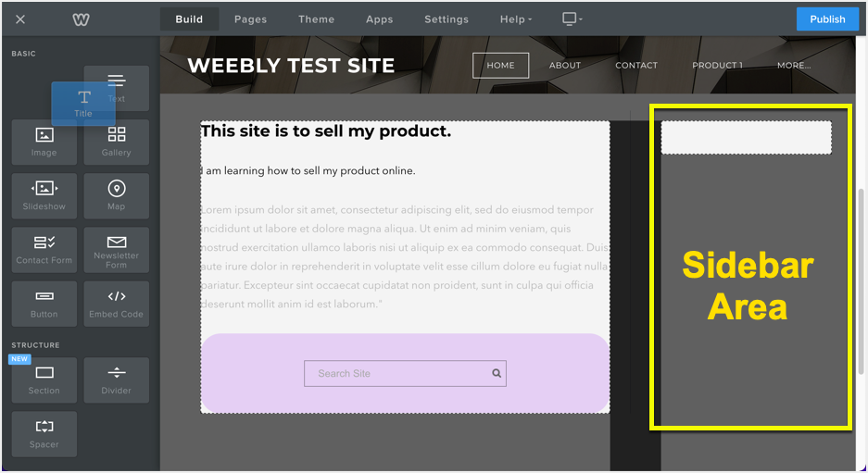Expand the MORE... navigation menu

(x=794, y=66)
